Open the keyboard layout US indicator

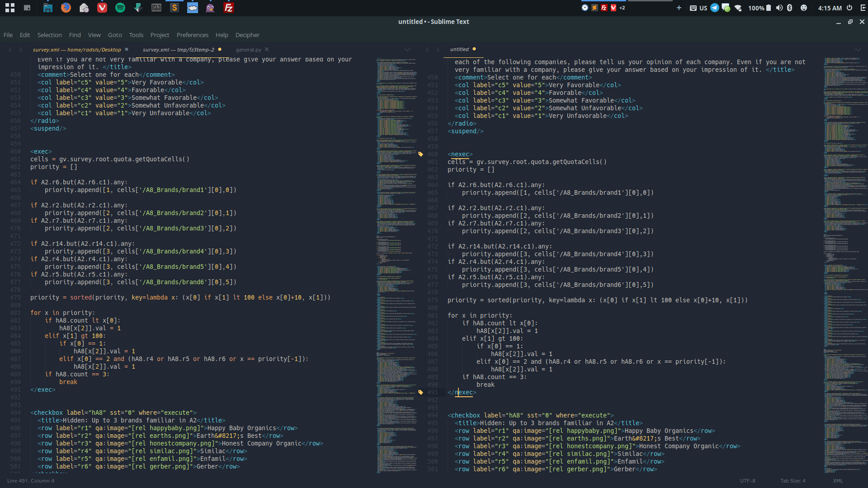[x=698, y=8]
